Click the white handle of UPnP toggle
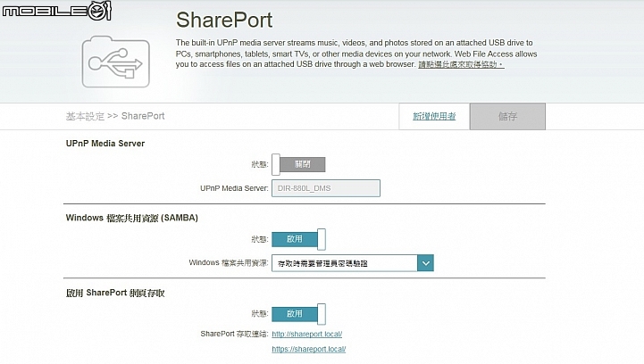This screenshot has height=364, width=644. (276, 164)
